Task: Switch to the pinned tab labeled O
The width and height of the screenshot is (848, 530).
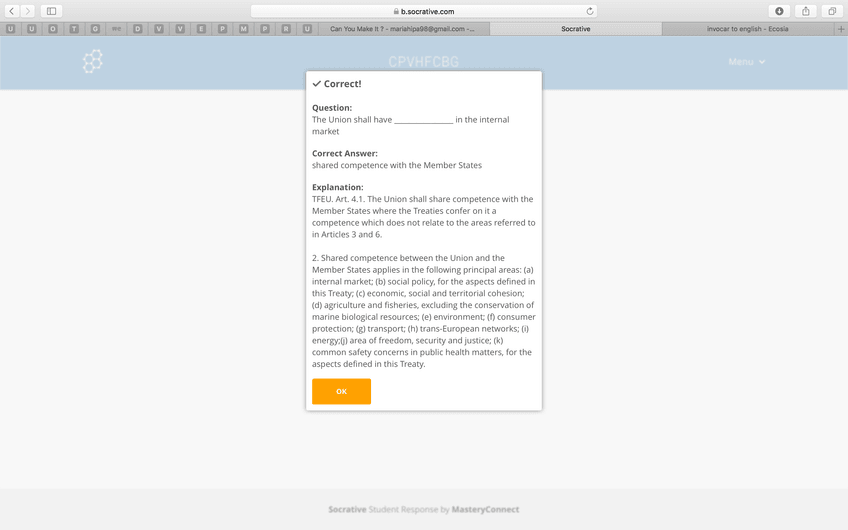Action: [x=52, y=29]
